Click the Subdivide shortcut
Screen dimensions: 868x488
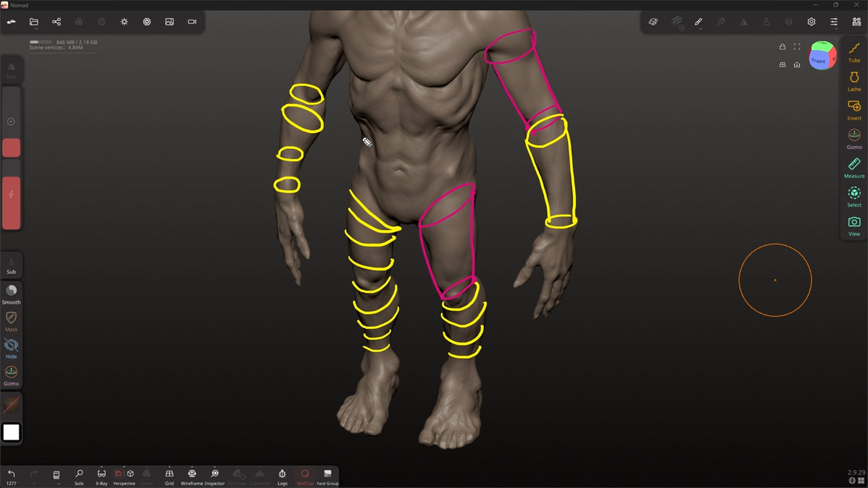point(260,476)
